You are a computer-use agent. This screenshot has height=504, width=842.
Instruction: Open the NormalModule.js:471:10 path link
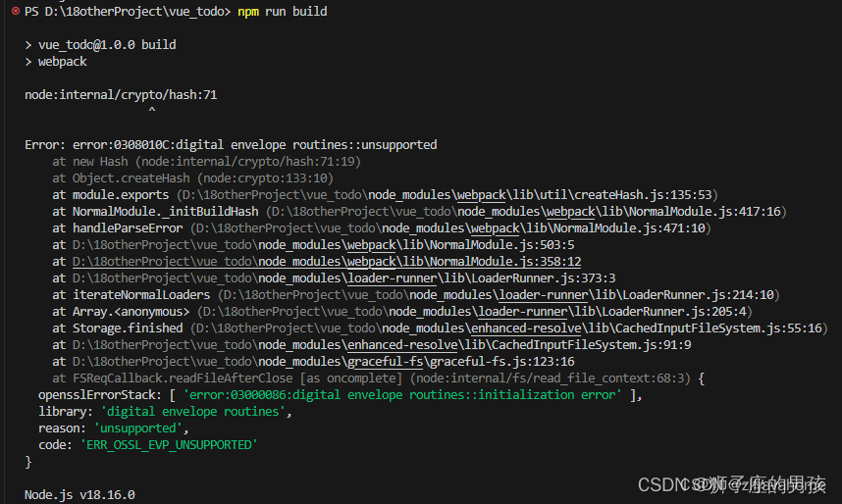[450, 228]
